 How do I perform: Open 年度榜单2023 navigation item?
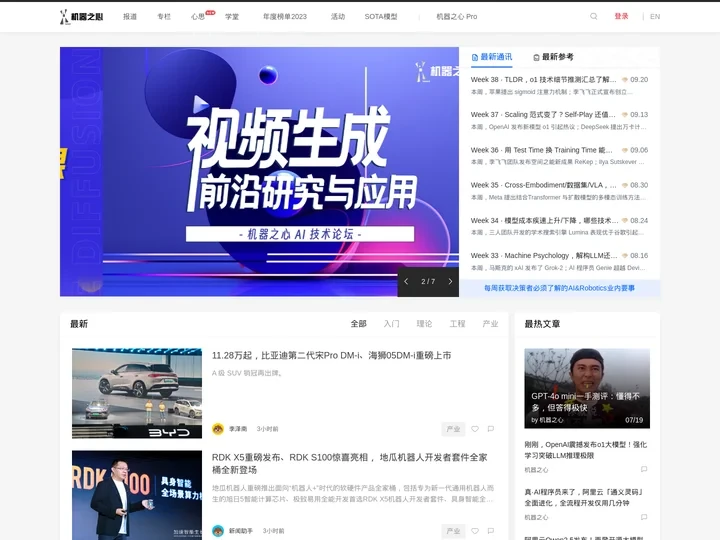pos(285,17)
